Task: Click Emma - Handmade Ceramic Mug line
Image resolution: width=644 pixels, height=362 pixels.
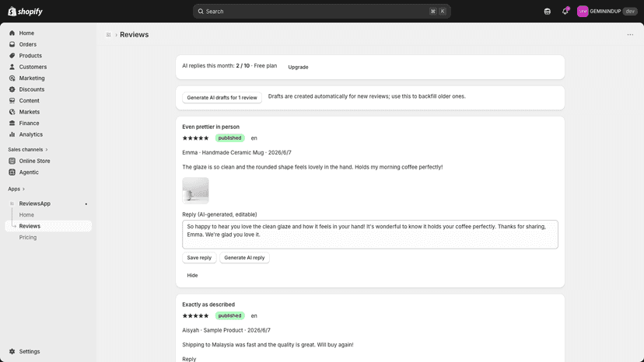Action: (x=236, y=153)
